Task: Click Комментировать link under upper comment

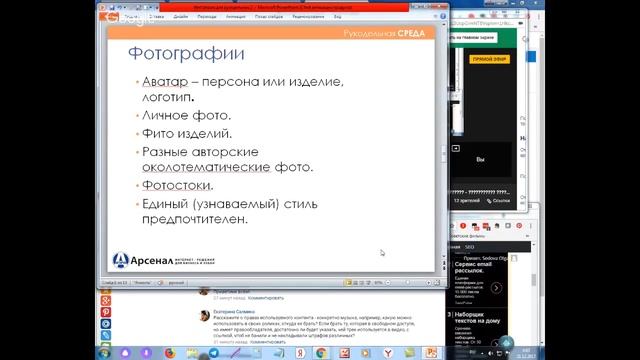Action: 266,298
